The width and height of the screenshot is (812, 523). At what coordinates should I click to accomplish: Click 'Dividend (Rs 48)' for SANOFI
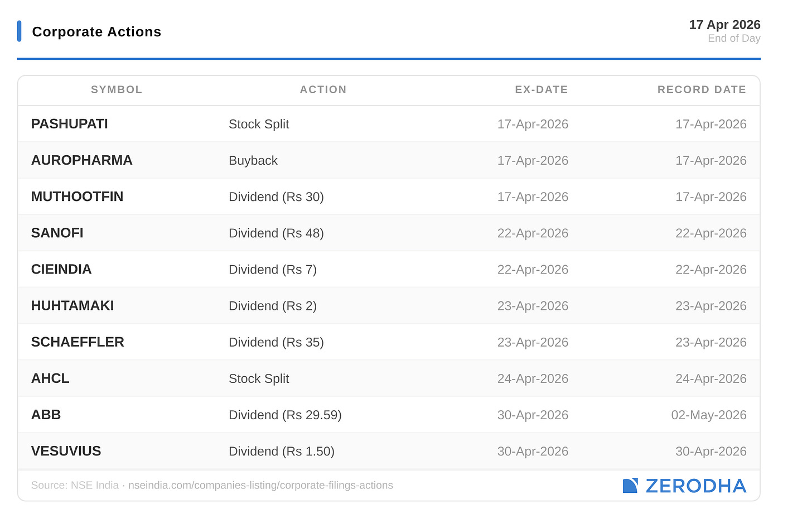click(276, 233)
